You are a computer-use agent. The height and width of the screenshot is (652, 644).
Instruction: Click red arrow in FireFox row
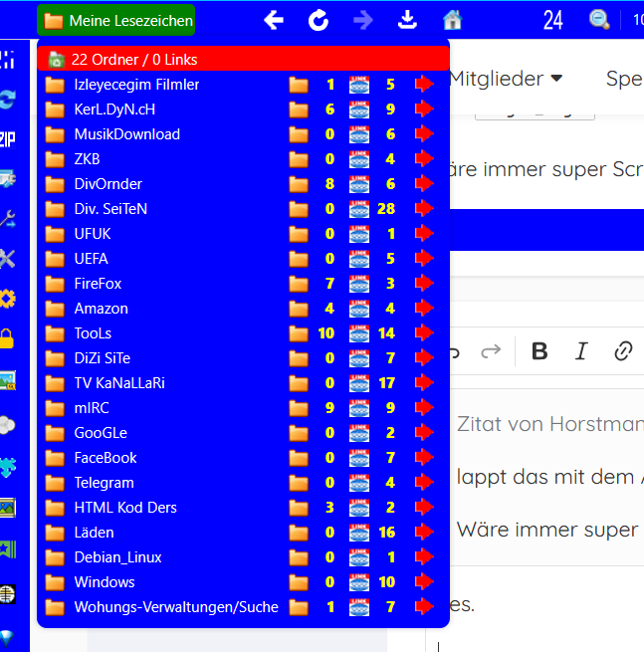point(424,284)
